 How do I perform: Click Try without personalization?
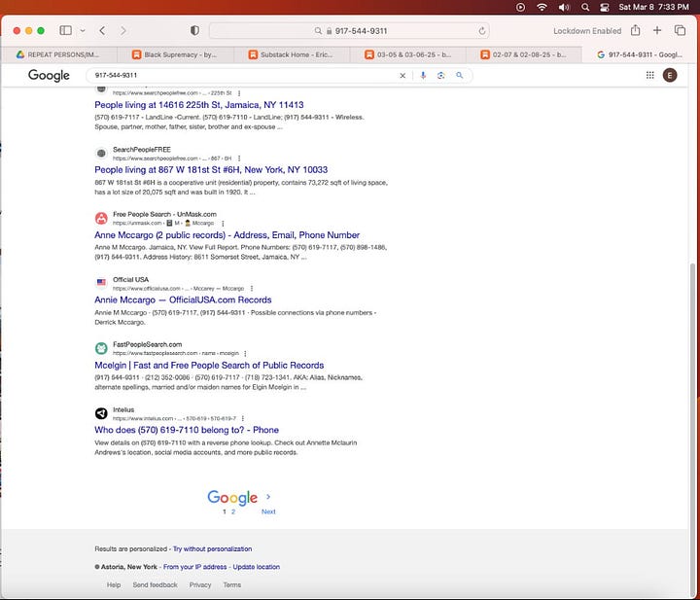tap(213, 548)
